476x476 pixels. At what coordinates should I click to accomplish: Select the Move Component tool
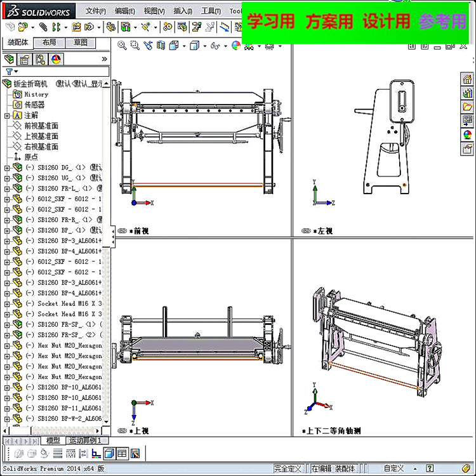[x=89, y=27]
